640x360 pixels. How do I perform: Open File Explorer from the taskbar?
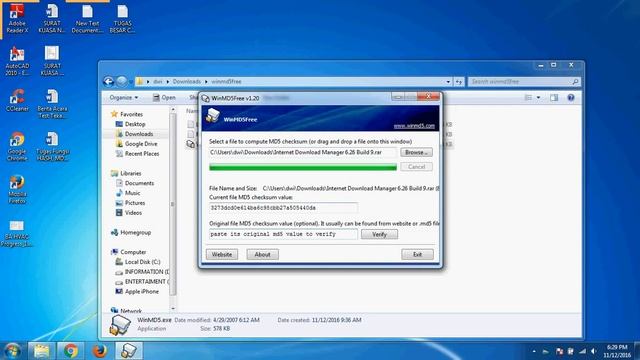[x=41, y=351]
